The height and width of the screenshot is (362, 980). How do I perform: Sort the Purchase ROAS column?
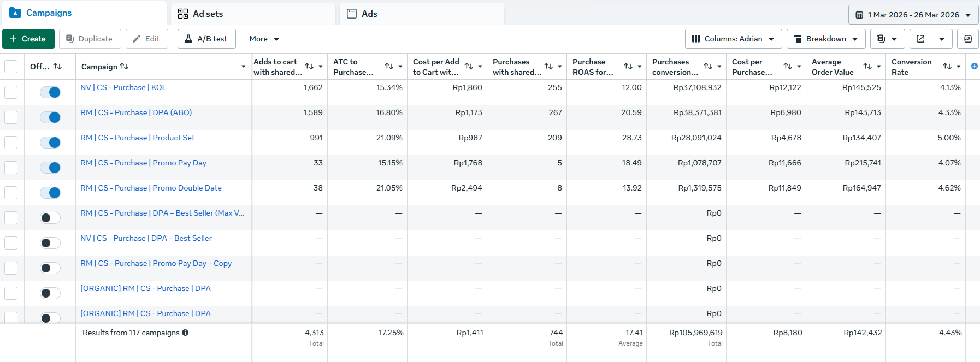coord(628,66)
